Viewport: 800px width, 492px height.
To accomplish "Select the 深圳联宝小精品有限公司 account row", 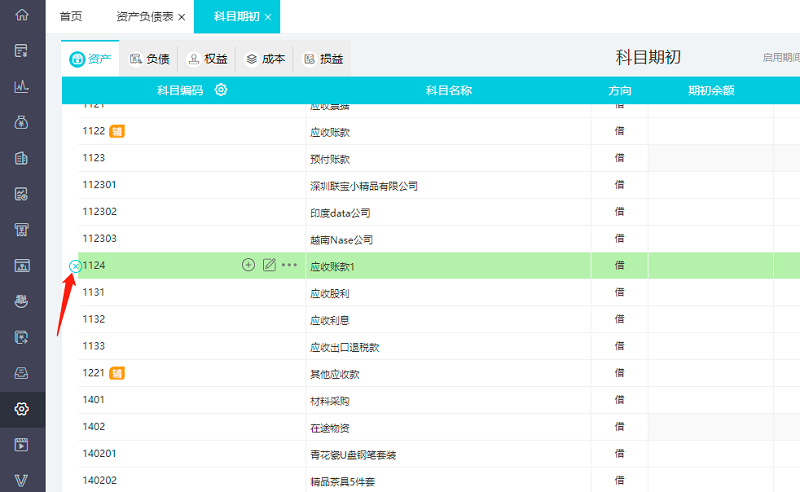I will coord(364,185).
